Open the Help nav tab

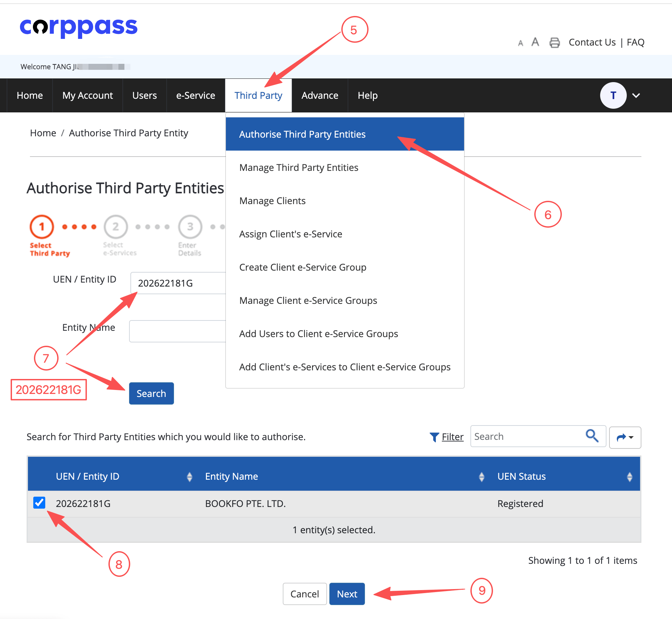368,95
